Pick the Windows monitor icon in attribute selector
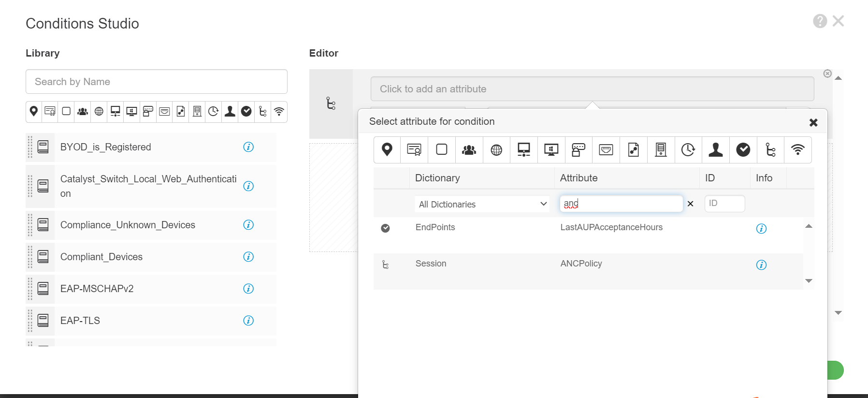Screen dimensions: 868x398 551,150
